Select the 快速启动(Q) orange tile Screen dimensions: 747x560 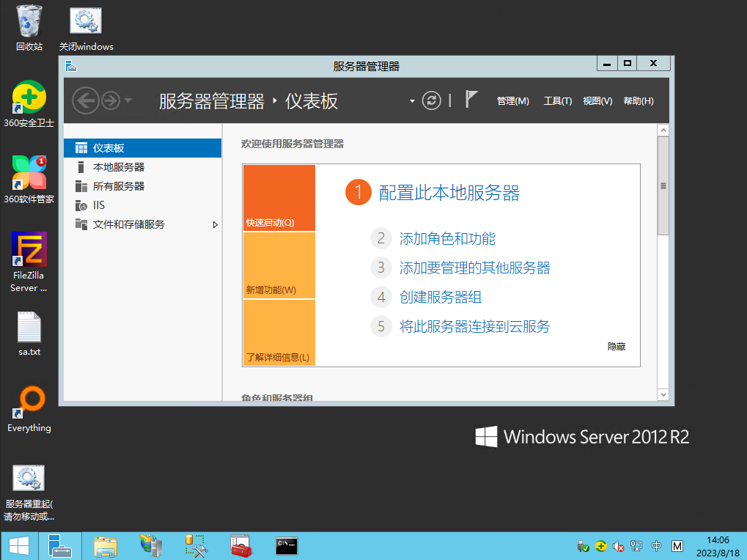point(279,198)
